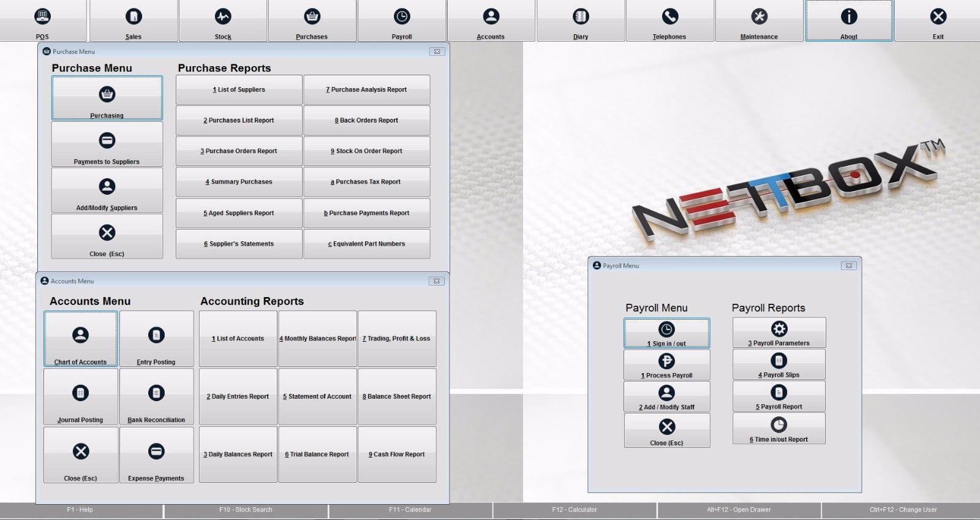Open Payments to Suppliers
The image size is (980, 520).
click(107, 144)
